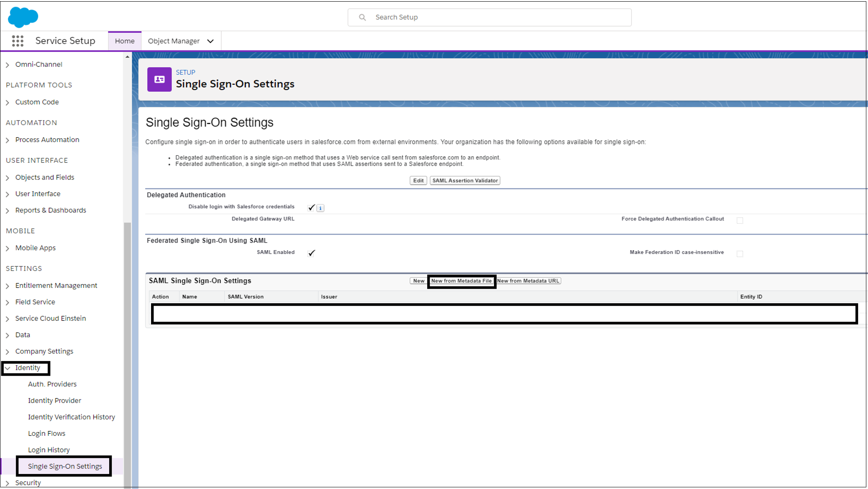
Task: Click the SAML Assertion Validator button
Action: pos(465,180)
